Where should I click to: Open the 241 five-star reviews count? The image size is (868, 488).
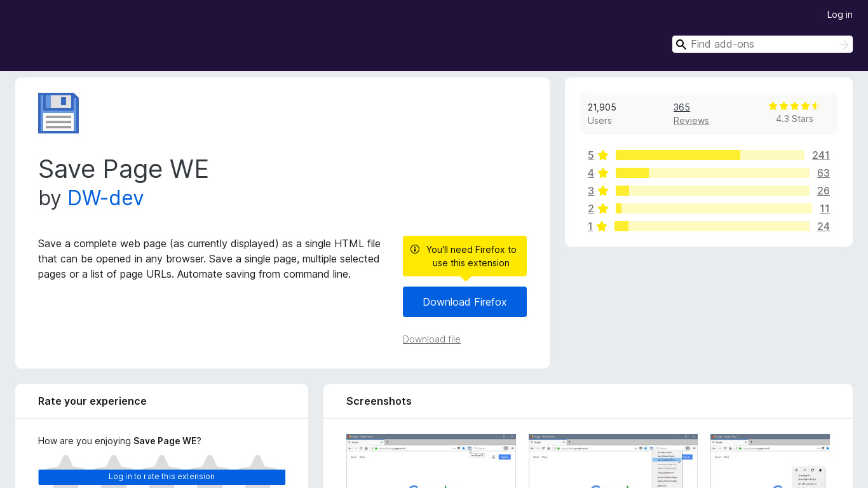click(x=821, y=155)
